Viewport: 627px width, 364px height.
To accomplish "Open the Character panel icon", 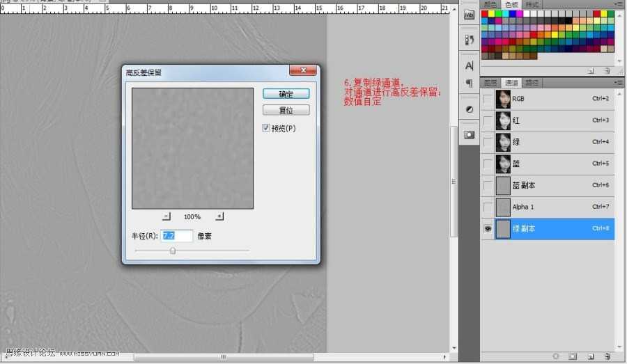I will pos(469,65).
